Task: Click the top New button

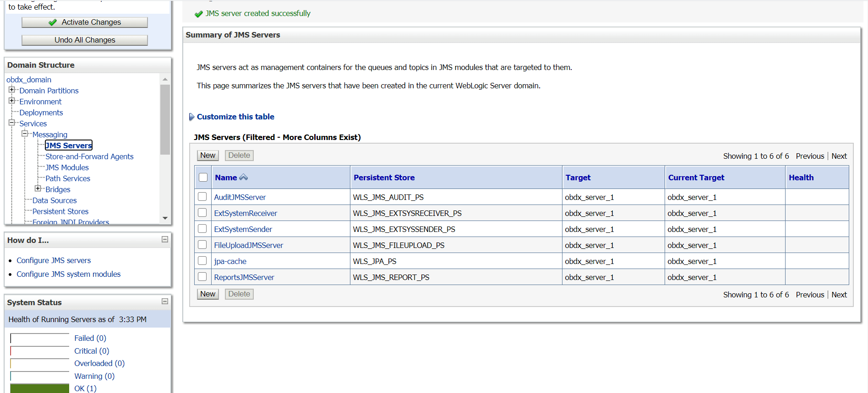Action: 207,156
